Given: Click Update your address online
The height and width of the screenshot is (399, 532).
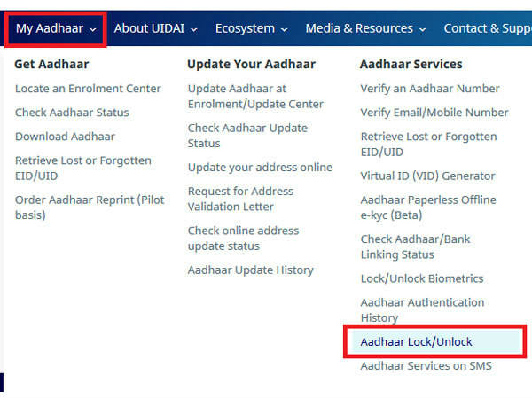Looking at the screenshot, I should tap(260, 167).
